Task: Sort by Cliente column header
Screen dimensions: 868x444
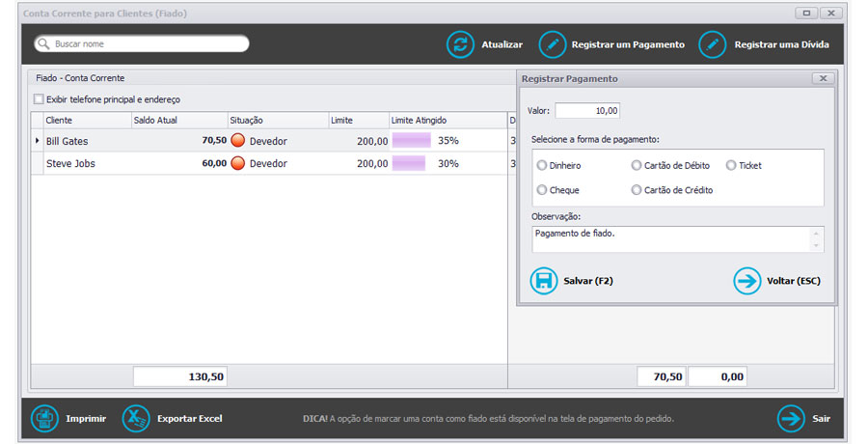Action: coord(87,120)
